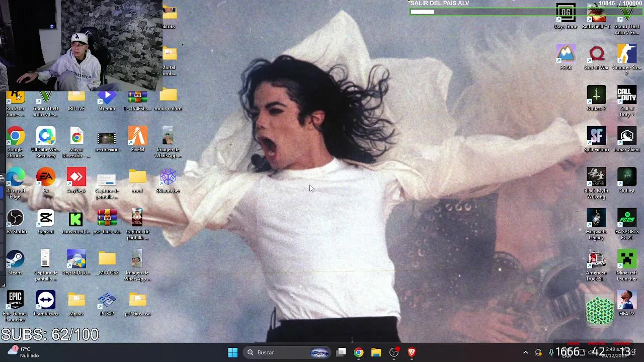Launch the FiveM shortcut
This screenshot has width=644, height=362.
[137, 139]
